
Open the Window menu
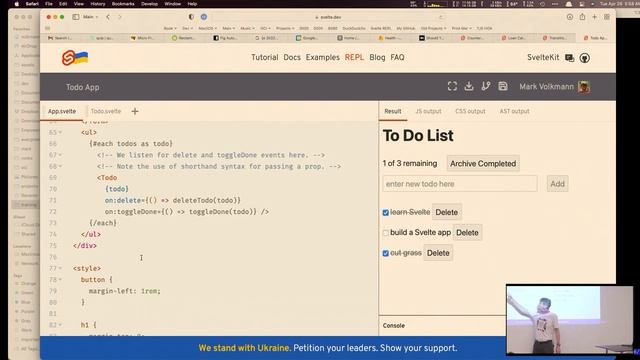pos(173,4)
